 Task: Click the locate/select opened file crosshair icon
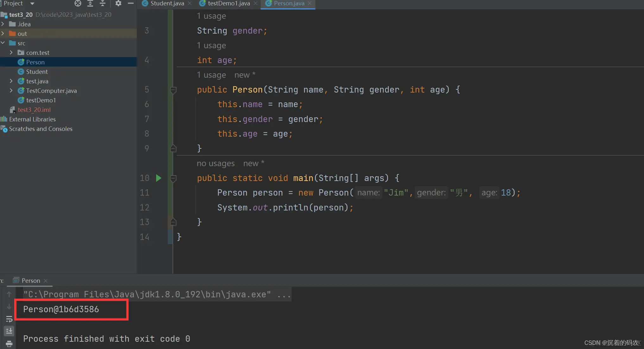tap(78, 3)
